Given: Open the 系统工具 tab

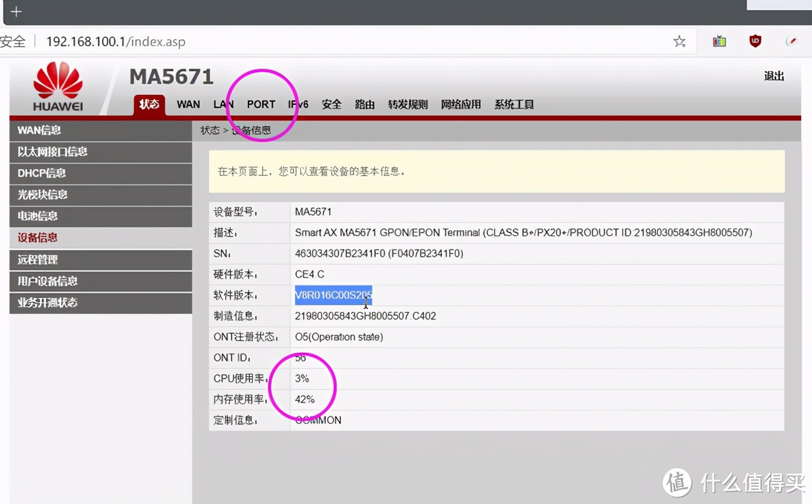Looking at the screenshot, I should tap(514, 105).
